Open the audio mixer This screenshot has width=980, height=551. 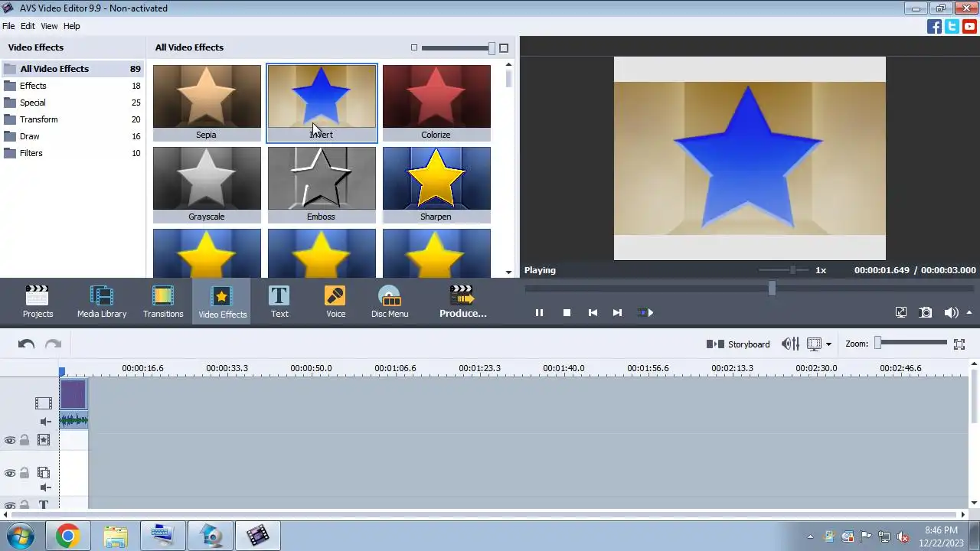coord(790,344)
